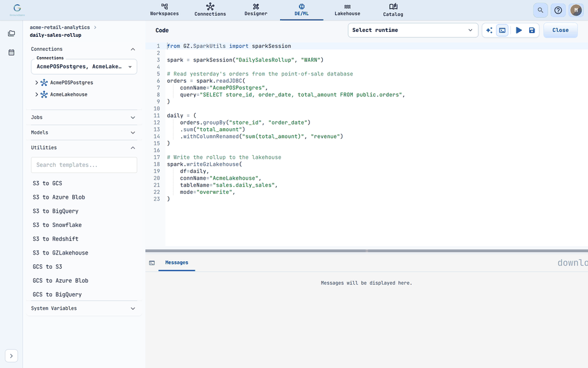The width and height of the screenshot is (588, 368).
Task: Click the daily-sales-rollup title text
Action: [56, 35]
